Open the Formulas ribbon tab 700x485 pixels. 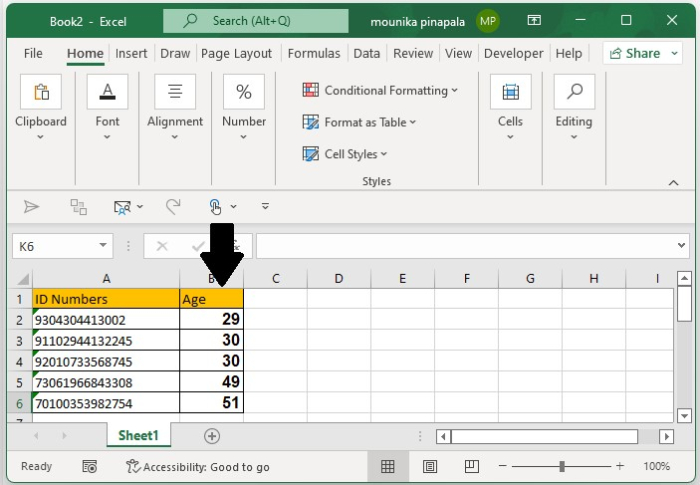pos(314,53)
